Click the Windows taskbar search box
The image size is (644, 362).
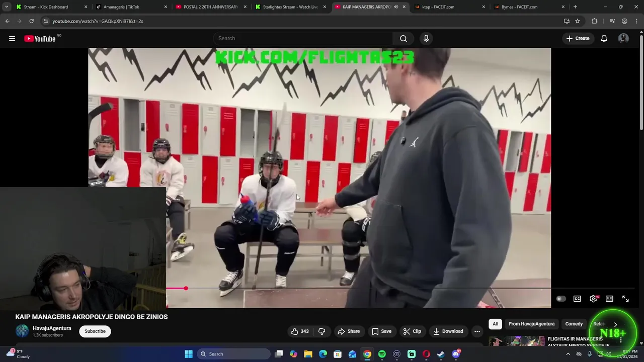pos(233,354)
